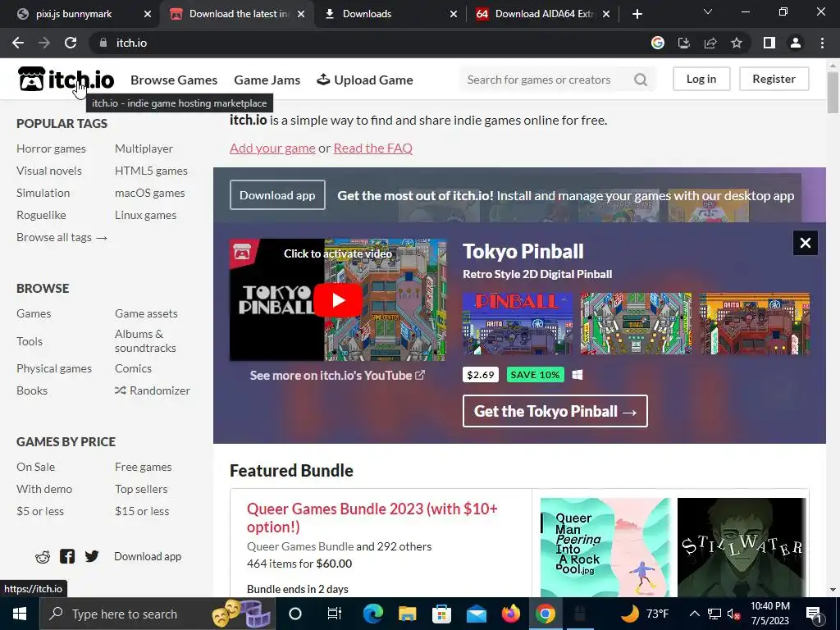Screen dimensions: 840x630
Task: Open the Windows Start menu
Action: (20, 614)
